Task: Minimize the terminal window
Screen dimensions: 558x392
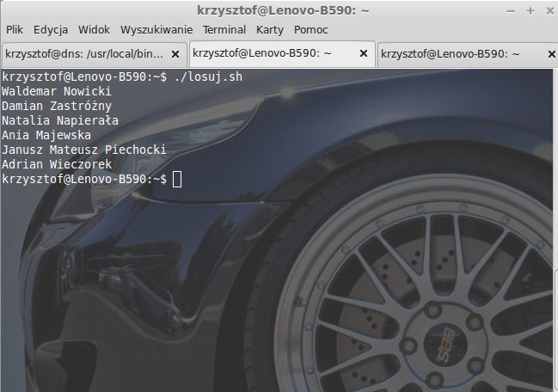Action: 511,11
